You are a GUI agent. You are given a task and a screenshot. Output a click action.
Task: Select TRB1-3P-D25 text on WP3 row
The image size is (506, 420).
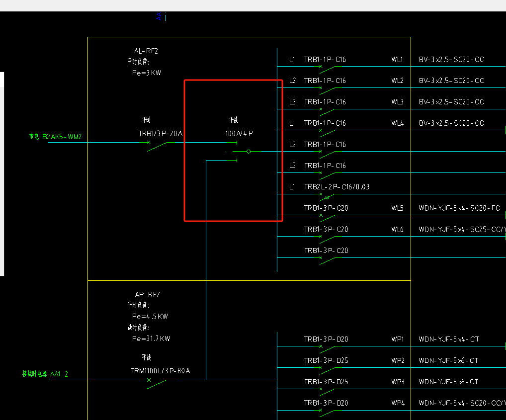326,382
